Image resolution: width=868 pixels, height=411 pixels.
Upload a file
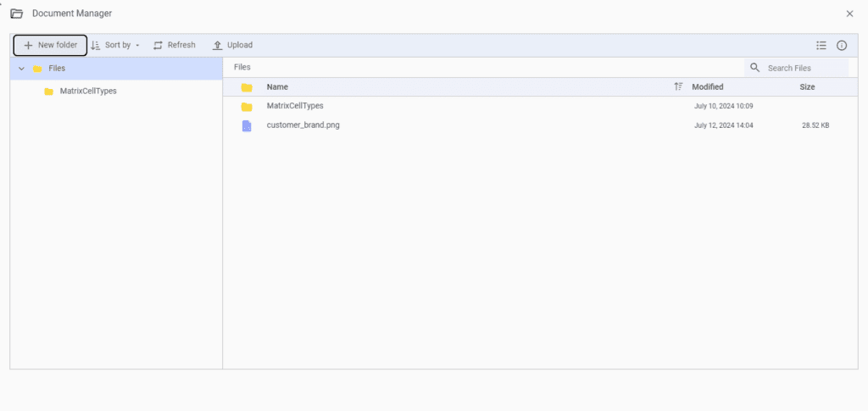point(233,46)
